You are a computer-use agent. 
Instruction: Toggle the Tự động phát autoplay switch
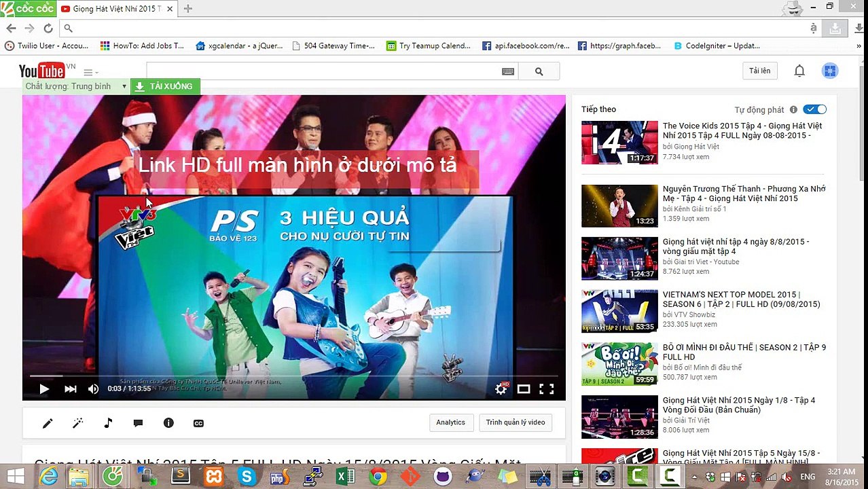(x=814, y=109)
